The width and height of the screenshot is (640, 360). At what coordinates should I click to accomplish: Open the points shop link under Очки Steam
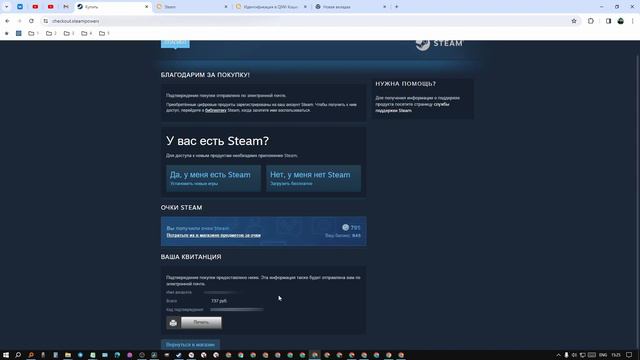[213, 236]
